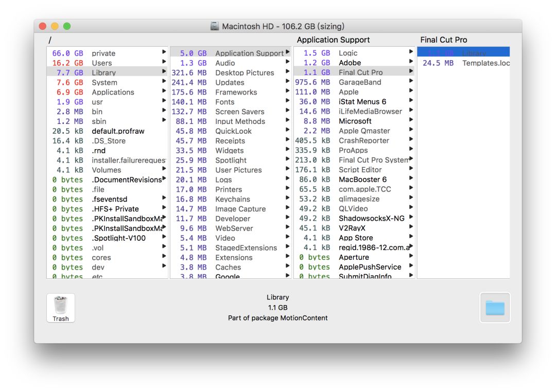Screen dimensions: 556x392
Task: Click the hard disk icon in title bar
Action: (x=215, y=26)
